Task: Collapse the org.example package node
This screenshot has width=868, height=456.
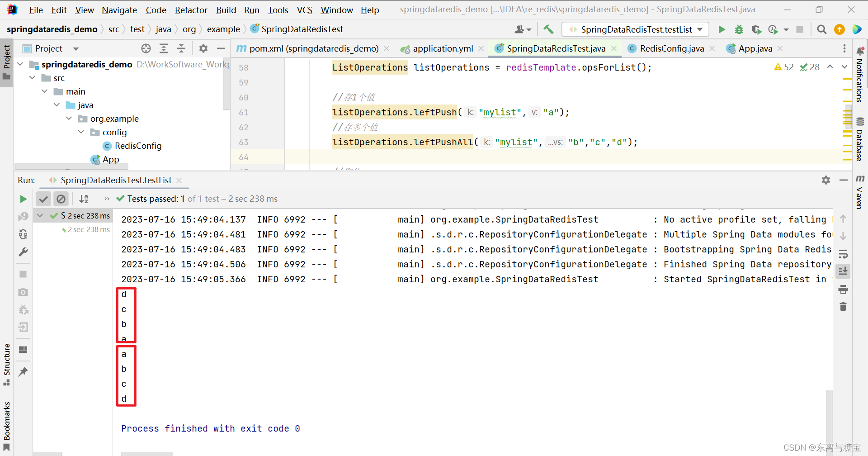Action: point(69,119)
